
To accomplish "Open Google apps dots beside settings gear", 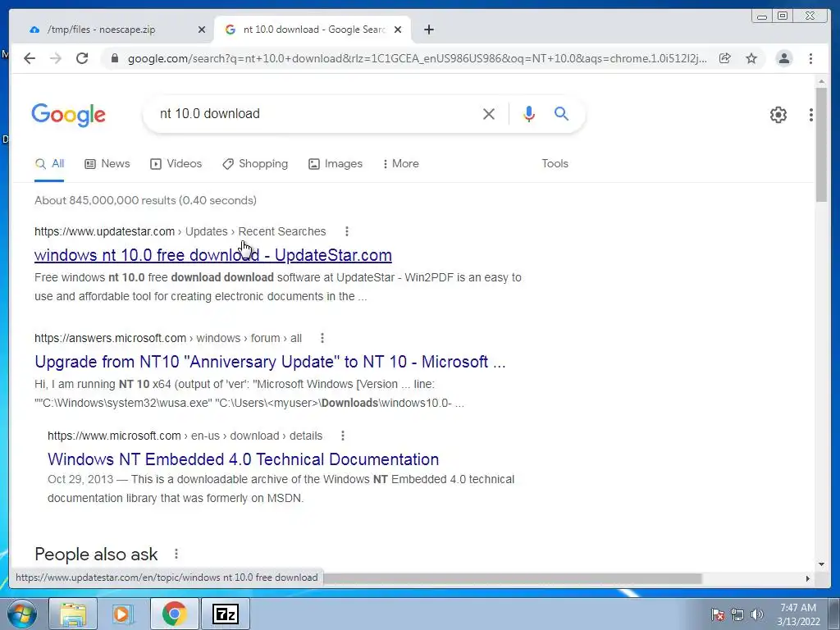I will click(x=811, y=115).
